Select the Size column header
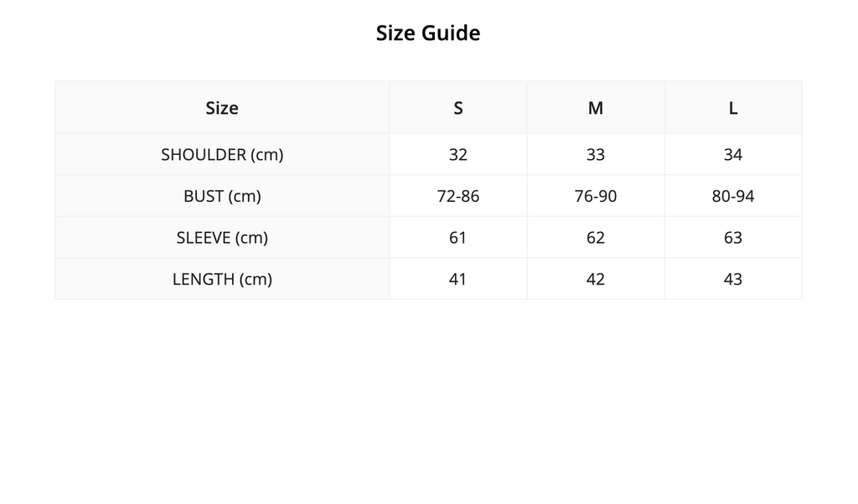Viewport: 858px width, 504px height. pos(222,108)
